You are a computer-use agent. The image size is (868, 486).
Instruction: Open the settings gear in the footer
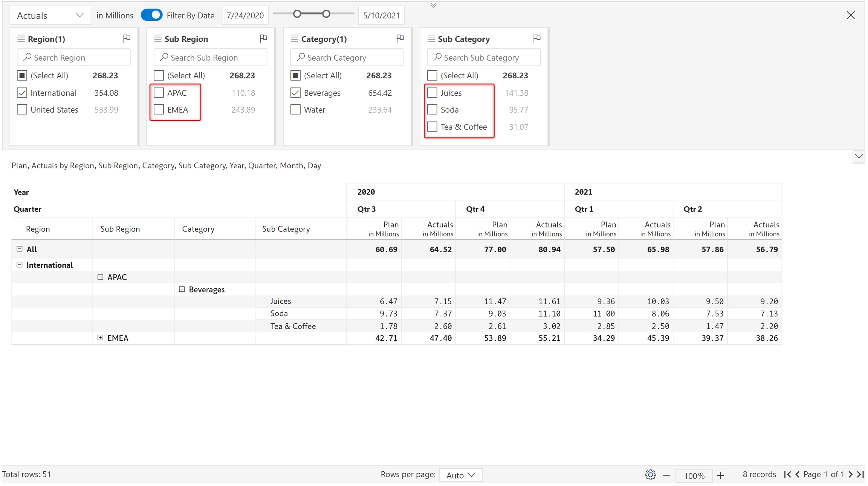coord(650,475)
